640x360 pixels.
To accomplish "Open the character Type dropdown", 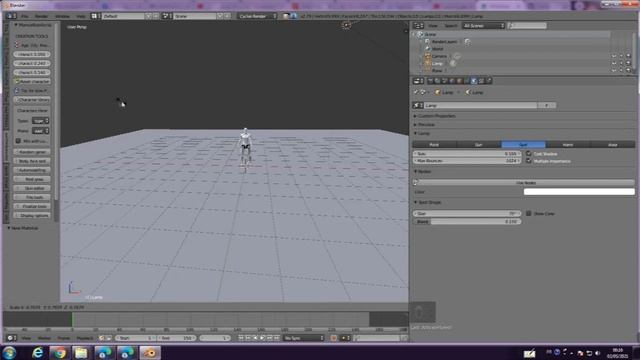I will click(40, 121).
